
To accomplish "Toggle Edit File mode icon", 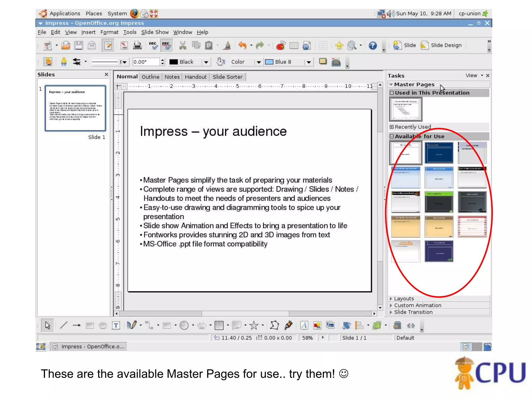I will [108, 45].
